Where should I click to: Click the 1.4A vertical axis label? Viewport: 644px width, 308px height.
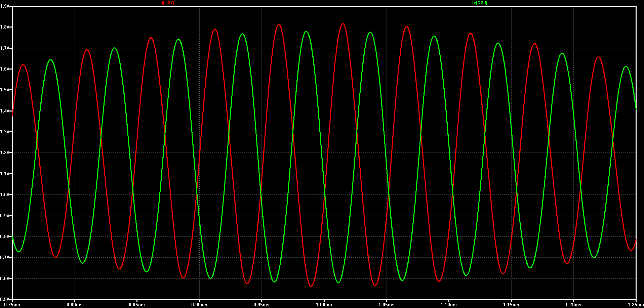coord(5,111)
